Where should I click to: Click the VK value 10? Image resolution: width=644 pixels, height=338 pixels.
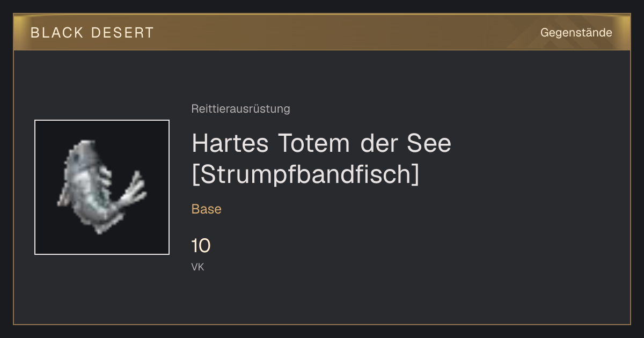[x=201, y=246]
